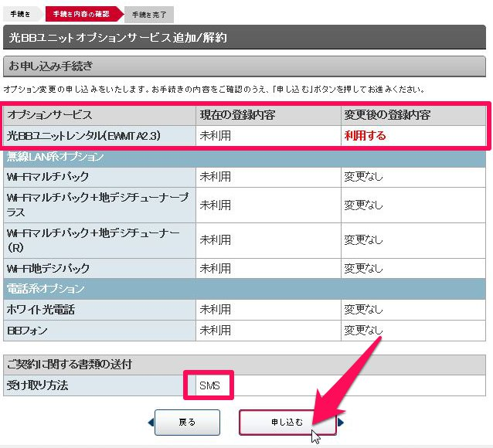Click the ホワイト光電話 row label
Screen dimensions: 493x448
[40, 310]
